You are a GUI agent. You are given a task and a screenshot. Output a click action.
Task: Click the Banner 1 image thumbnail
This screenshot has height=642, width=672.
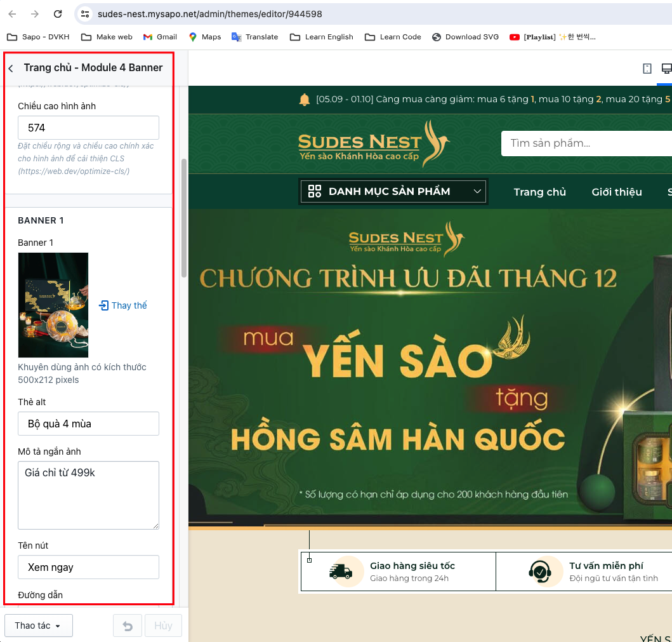click(53, 305)
